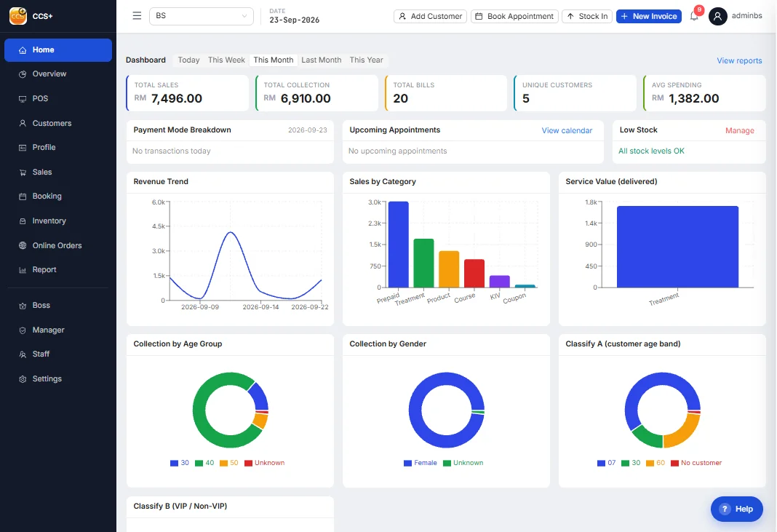The height and width of the screenshot is (532, 777).
Task: Open the Help button
Action: (x=737, y=509)
